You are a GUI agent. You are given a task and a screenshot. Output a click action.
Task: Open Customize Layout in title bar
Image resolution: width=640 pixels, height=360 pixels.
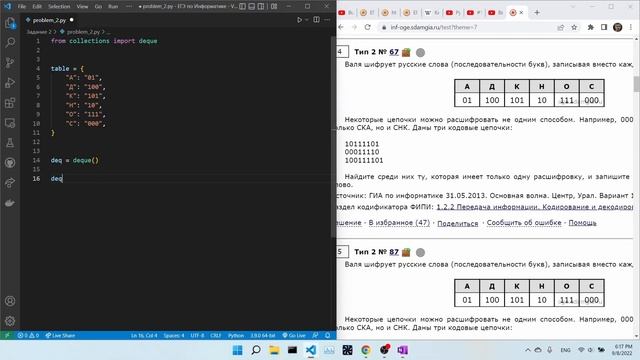tap(274, 7)
